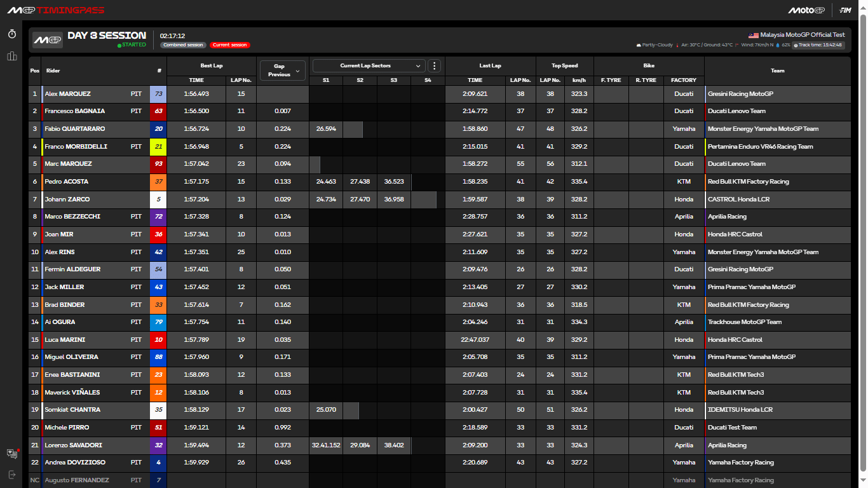Click the Rider column header
This screenshot has height=488, width=868.
53,71
